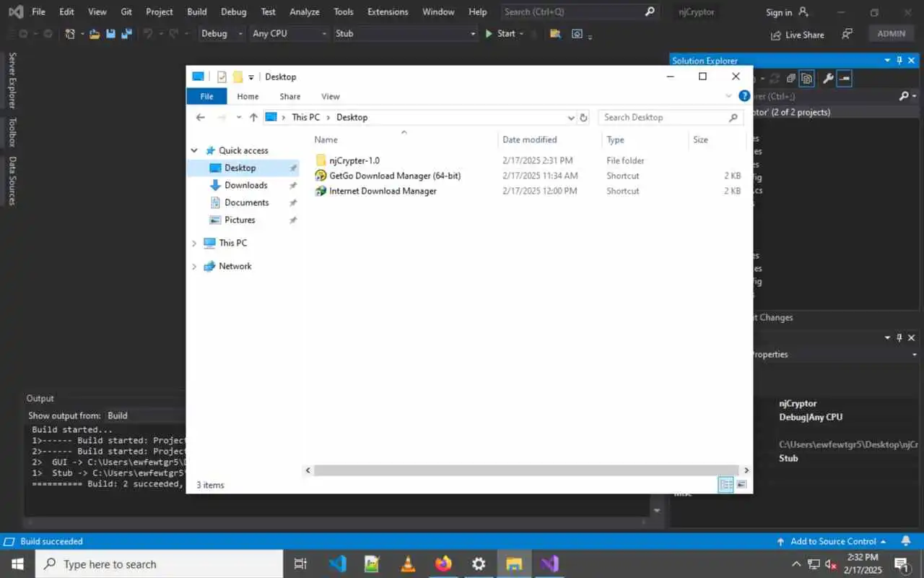Click the Refresh icon beside address bar
This screenshot has height=578, width=924.
point(584,117)
